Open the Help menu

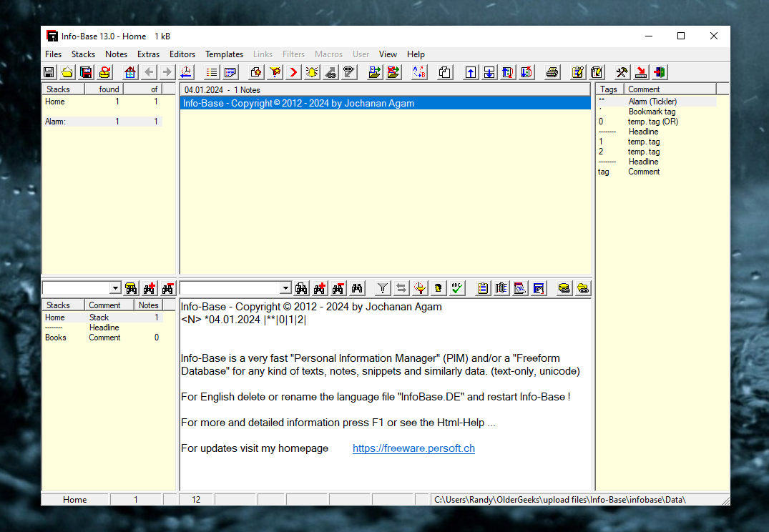pos(416,54)
